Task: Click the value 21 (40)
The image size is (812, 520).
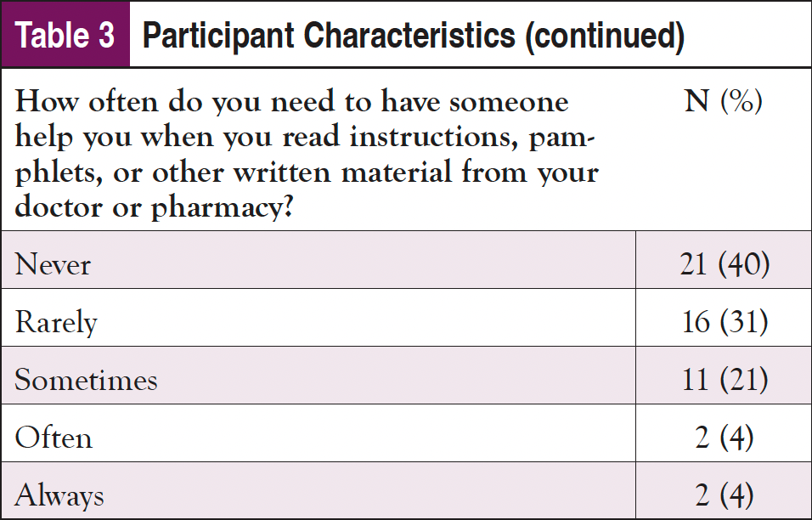Action: click(x=724, y=264)
